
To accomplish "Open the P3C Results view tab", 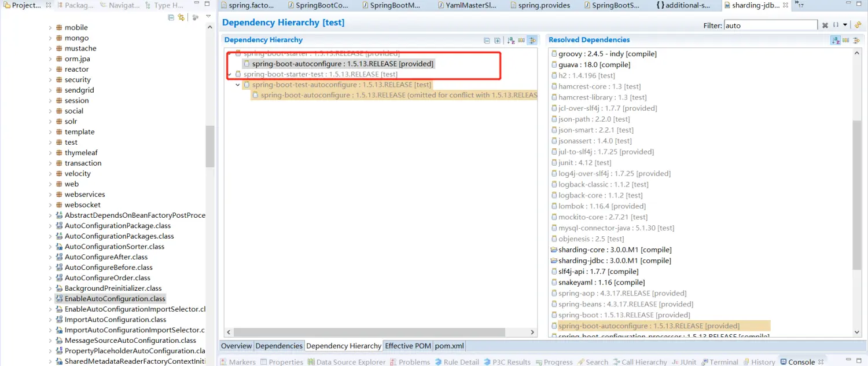I will coord(506,362).
